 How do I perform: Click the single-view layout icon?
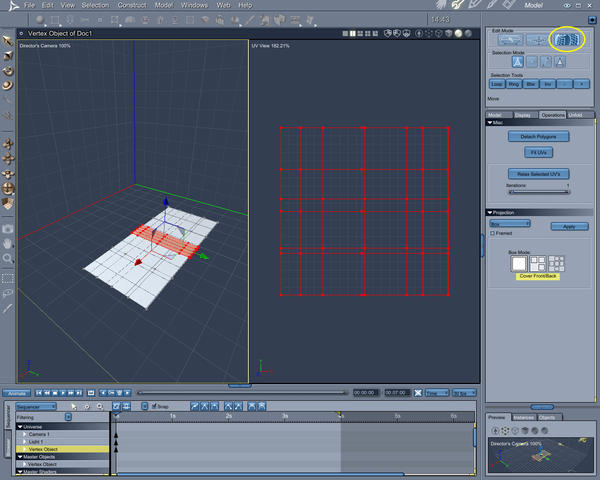345,34
